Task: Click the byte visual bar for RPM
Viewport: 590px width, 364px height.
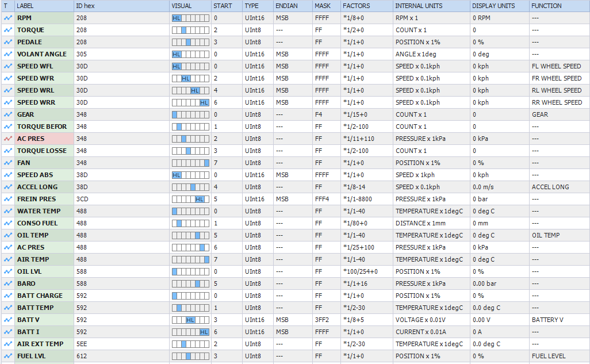Action: [190, 18]
